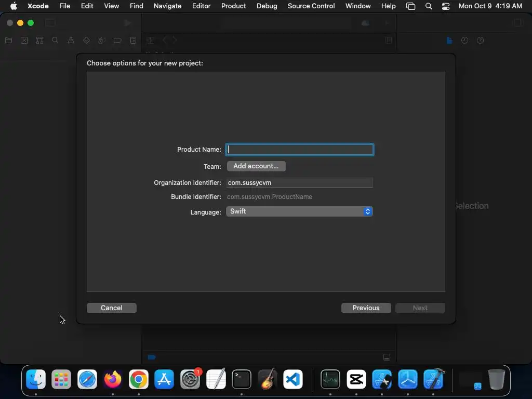Image resolution: width=532 pixels, height=399 pixels.
Task: Open Visual Studio Code from the Dock
Action: pyautogui.click(x=293, y=379)
